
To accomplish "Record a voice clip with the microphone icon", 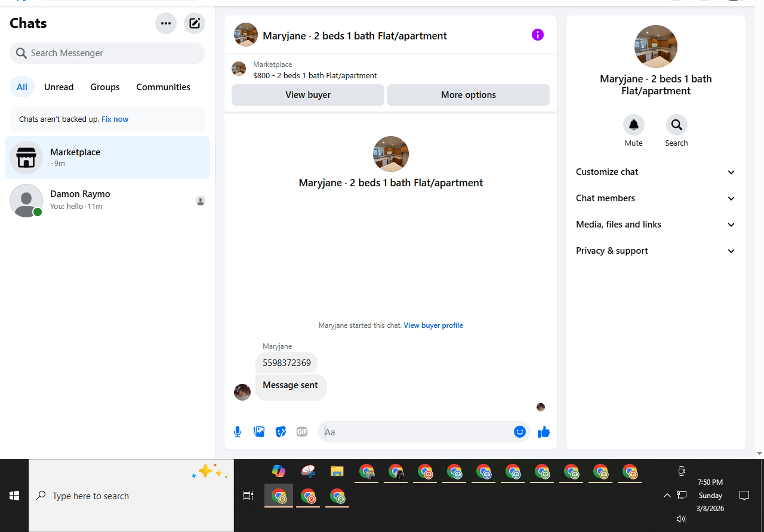I will [238, 432].
